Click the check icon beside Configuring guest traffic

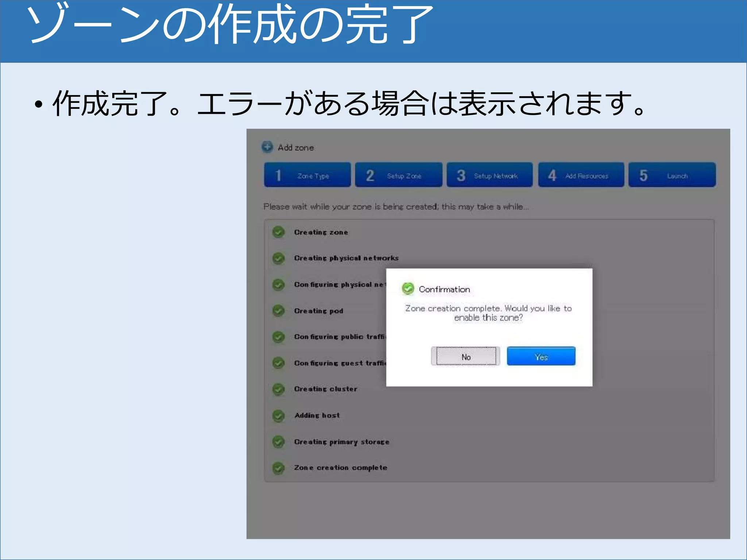click(279, 363)
